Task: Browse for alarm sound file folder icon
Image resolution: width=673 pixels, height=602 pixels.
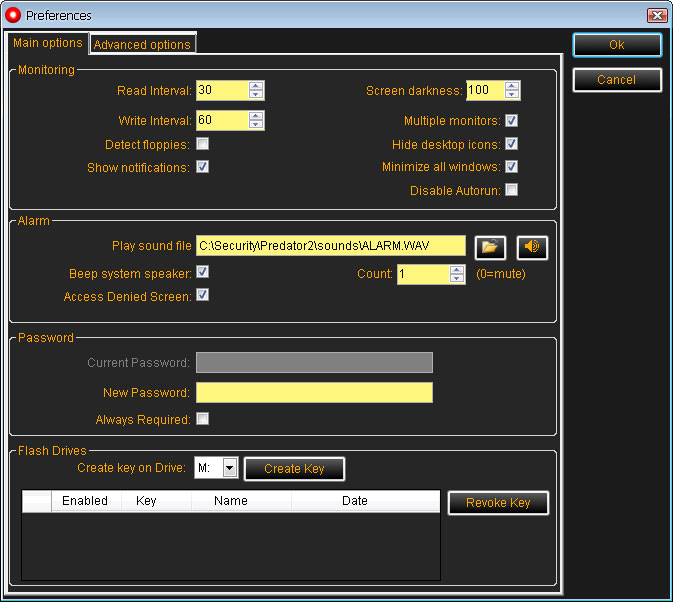Action: pos(490,247)
